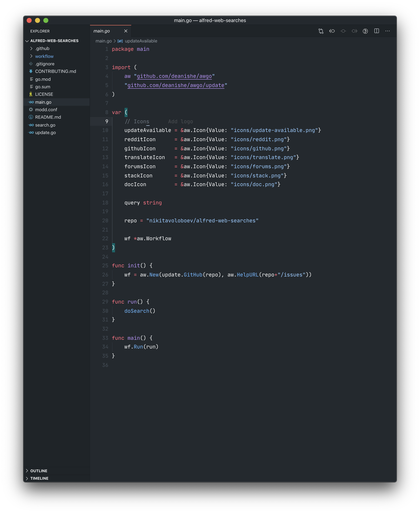Viewport: 420px width, 513px height.
Task: Select the main.go tab
Action: click(x=102, y=31)
